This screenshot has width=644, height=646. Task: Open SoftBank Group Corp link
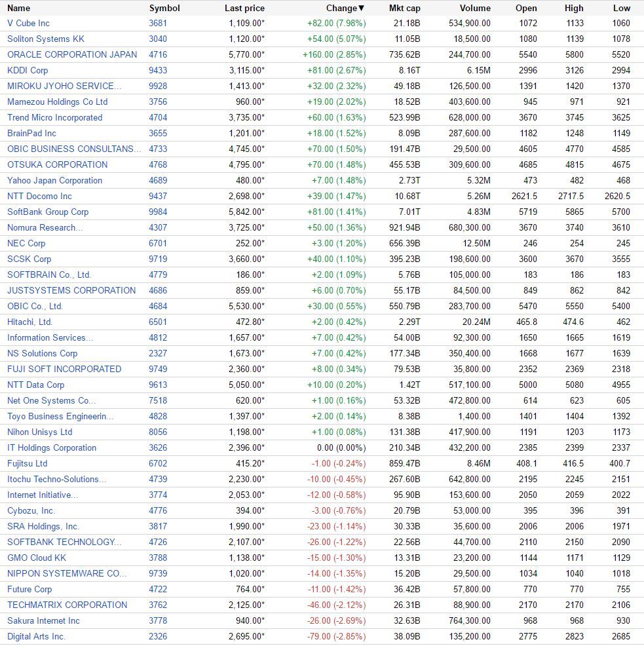[48, 212]
